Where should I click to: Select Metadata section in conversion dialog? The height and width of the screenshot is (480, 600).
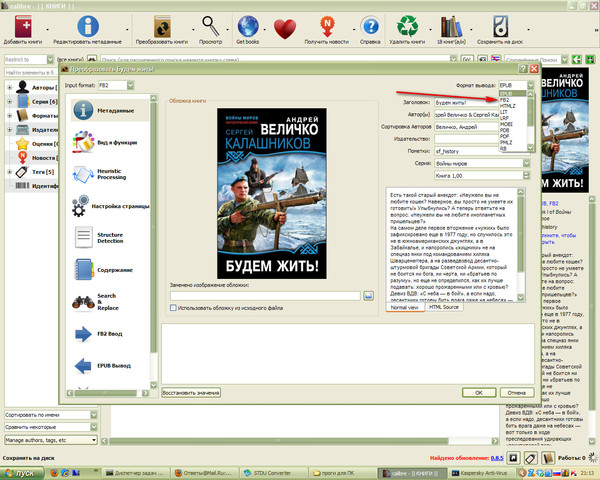pos(110,111)
